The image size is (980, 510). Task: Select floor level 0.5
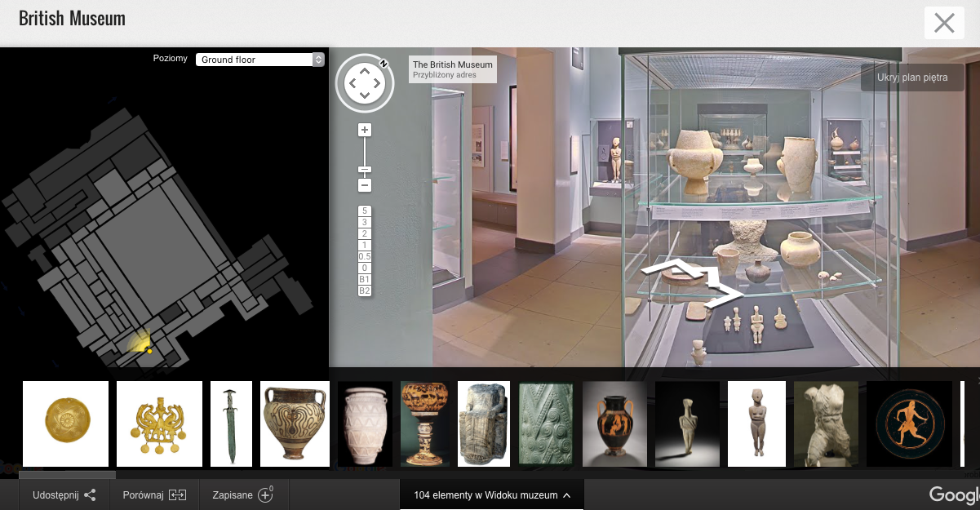[365, 256]
